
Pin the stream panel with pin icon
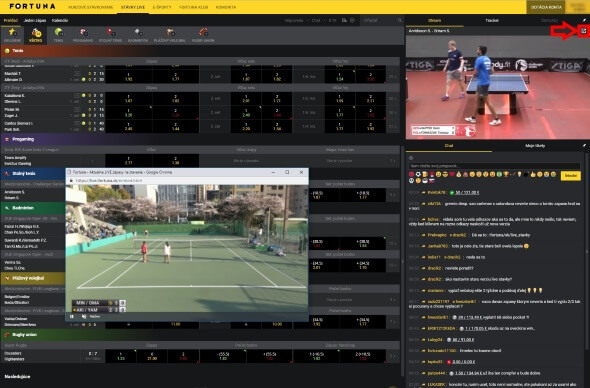pyautogui.click(x=584, y=20)
